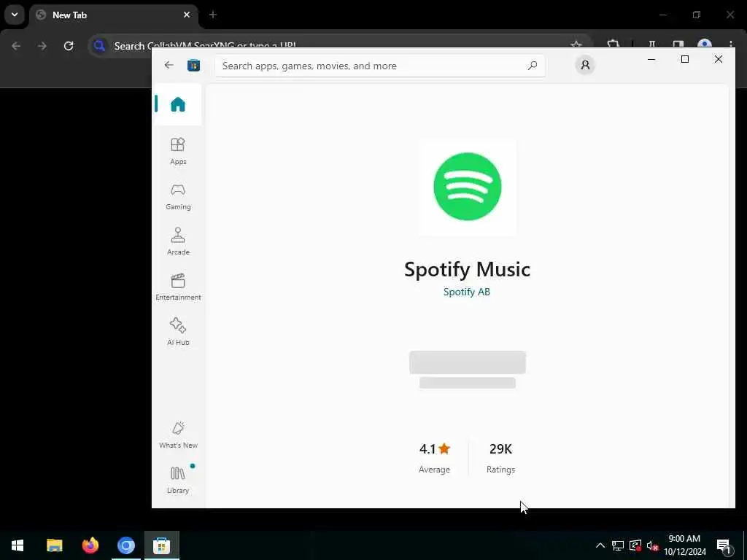Open the browser three-dot menu
The height and width of the screenshot is (560, 747).
coord(731,44)
